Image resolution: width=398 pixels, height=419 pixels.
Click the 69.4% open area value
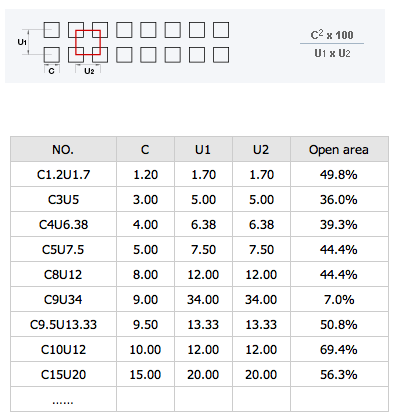[339, 349]
